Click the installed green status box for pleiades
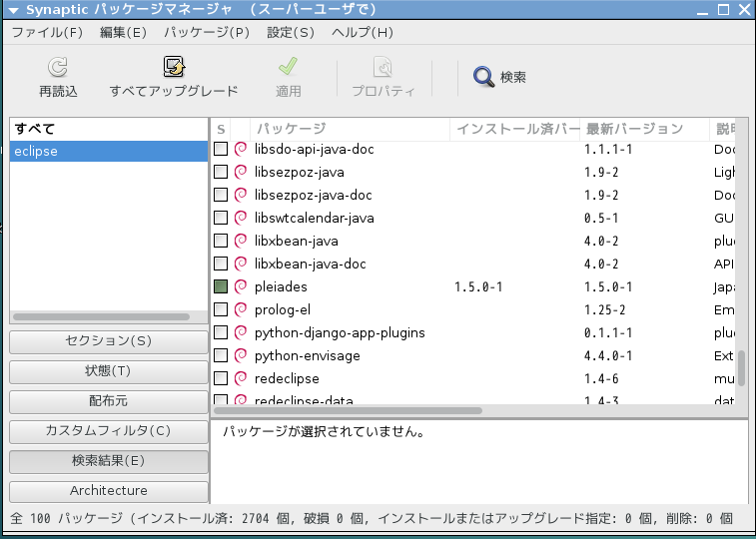This screenshot has height=539, width=756. tap(221, 286)
